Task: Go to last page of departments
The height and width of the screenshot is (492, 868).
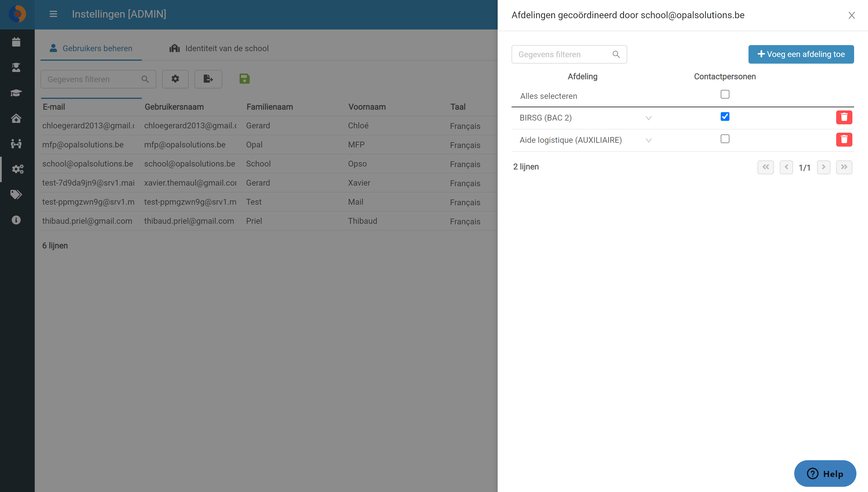Action: point(844,167)
